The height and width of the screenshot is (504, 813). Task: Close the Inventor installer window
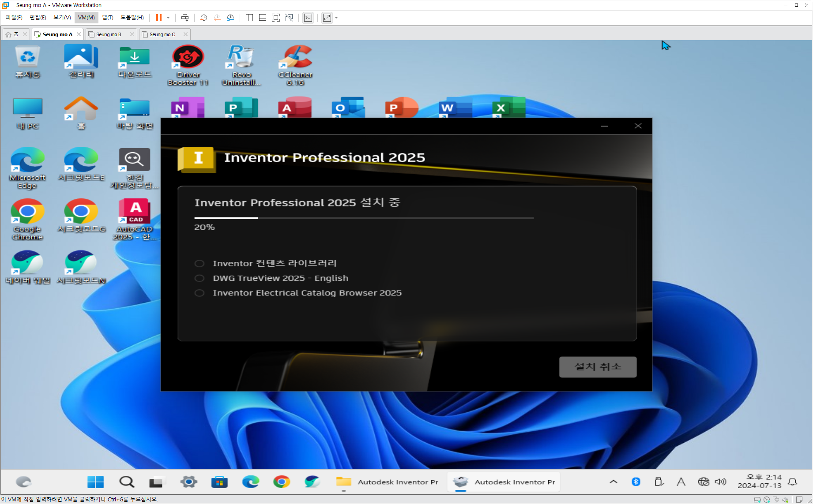638,126
